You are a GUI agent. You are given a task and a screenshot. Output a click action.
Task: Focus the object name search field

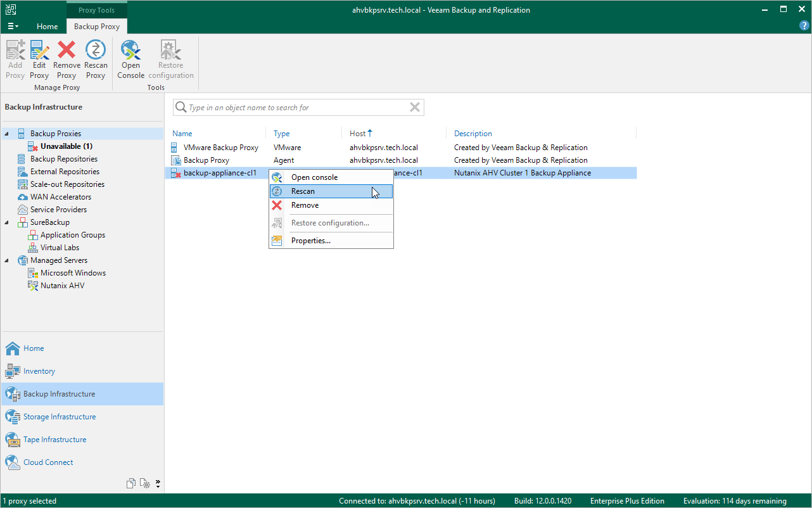tap(298, 108)
